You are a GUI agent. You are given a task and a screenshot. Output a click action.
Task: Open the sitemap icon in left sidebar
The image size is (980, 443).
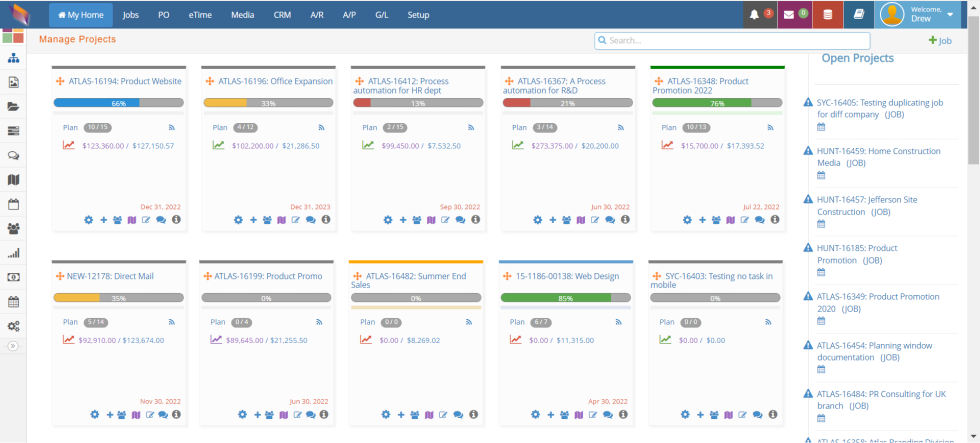pyautogui.click(x=13, y=59)
